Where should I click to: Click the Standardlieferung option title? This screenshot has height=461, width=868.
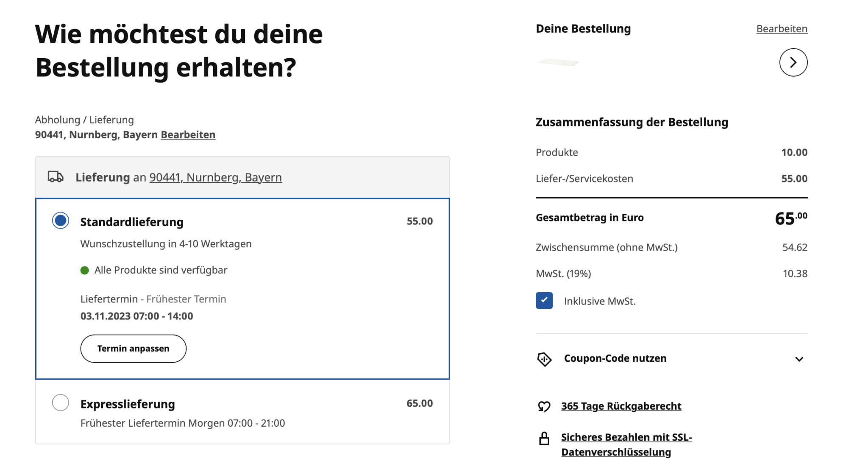132,222
